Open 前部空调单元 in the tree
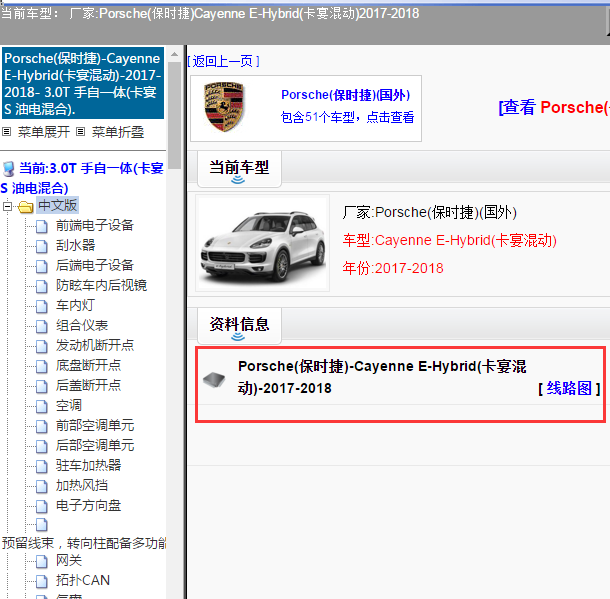The width and height of the screenshot is (610, 599). click(95, 426)
